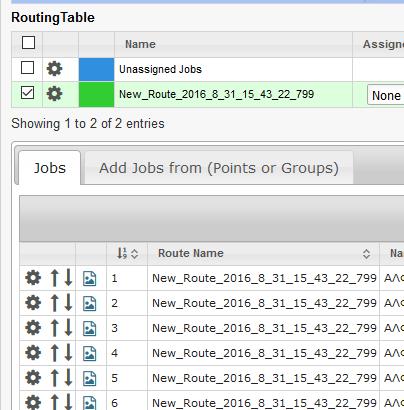Move job 2 up with arrow
Screen dimensions: 404x410
(54, 303)
